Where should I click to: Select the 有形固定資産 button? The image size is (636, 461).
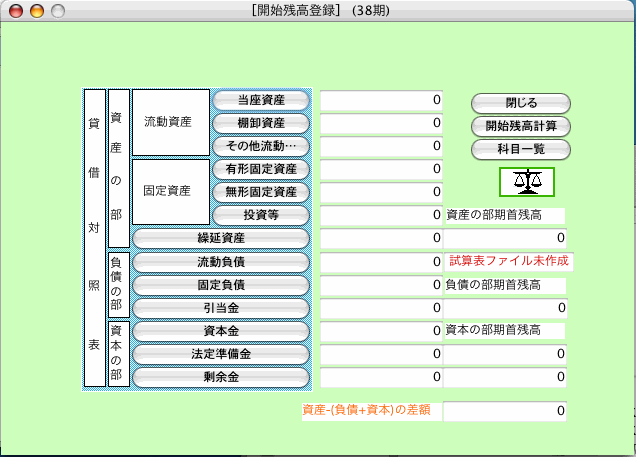[x=262, y=169]
